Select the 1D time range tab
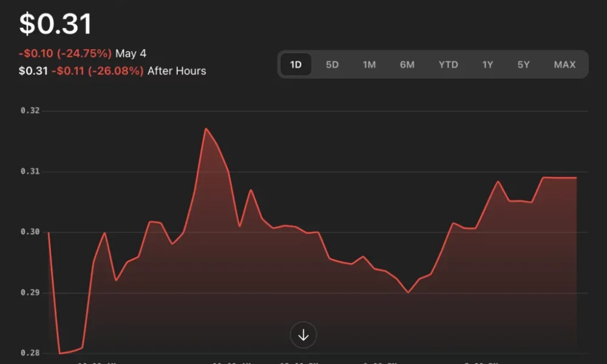Viewport: 607px width, 364px height. click(x=296, y=64)
